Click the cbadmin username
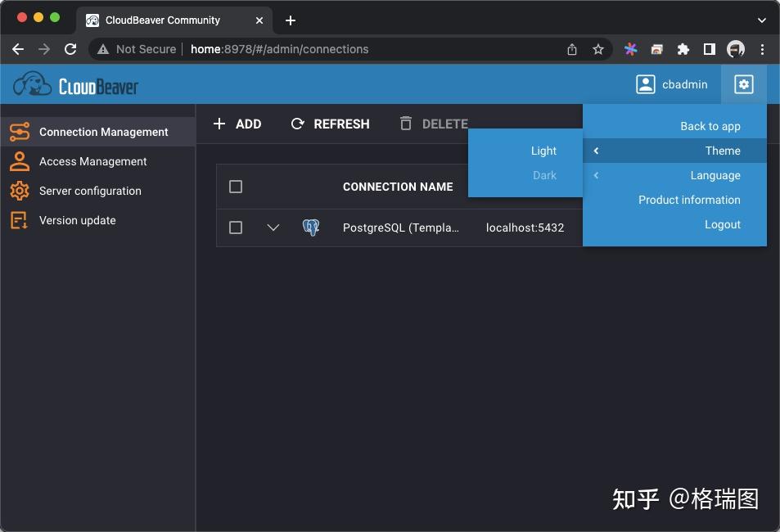 [x=684, y=84]
